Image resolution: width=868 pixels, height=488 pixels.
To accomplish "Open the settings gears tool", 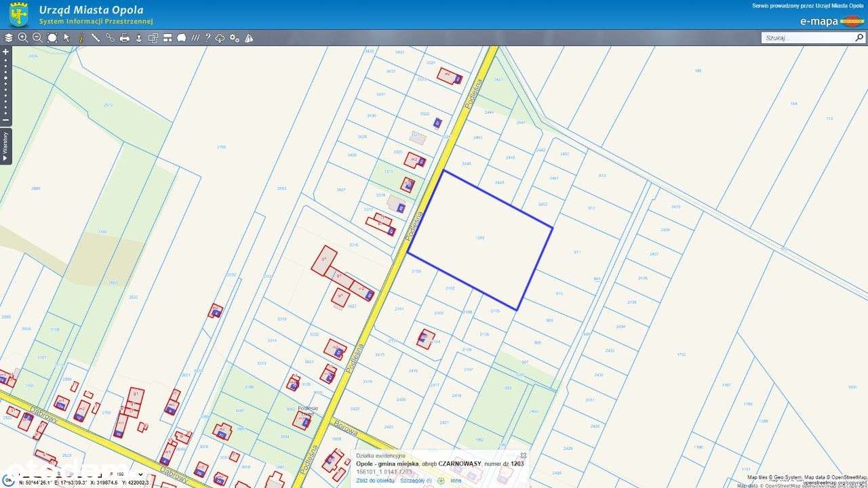I will tap(235, 38).
